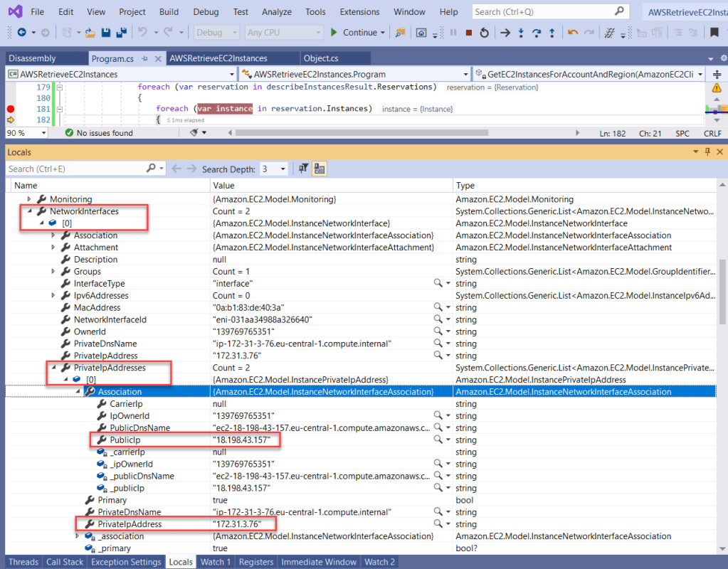The height and width of the screenshot is (569, 728).
Task: Click the Continue debugging button
Action: 354,33
